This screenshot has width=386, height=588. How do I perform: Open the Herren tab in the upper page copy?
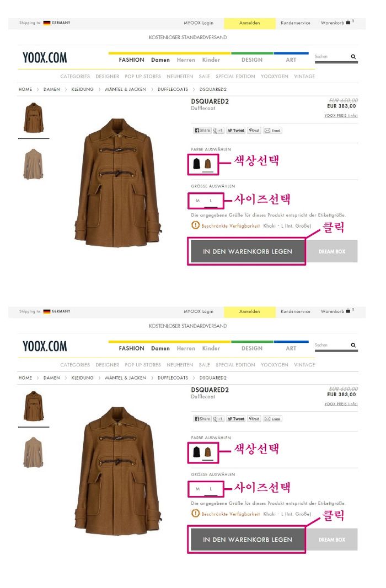pyautogui.click(x=186, y=60)
